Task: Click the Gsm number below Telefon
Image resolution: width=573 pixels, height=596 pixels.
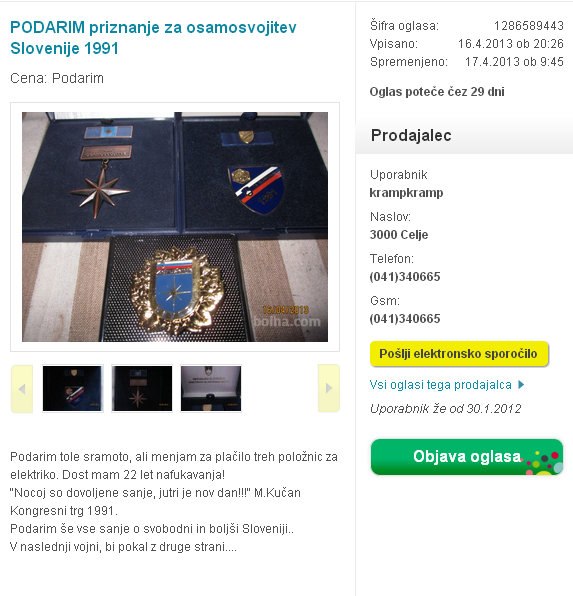Action: pyautogui.click(x=405, y=319)
